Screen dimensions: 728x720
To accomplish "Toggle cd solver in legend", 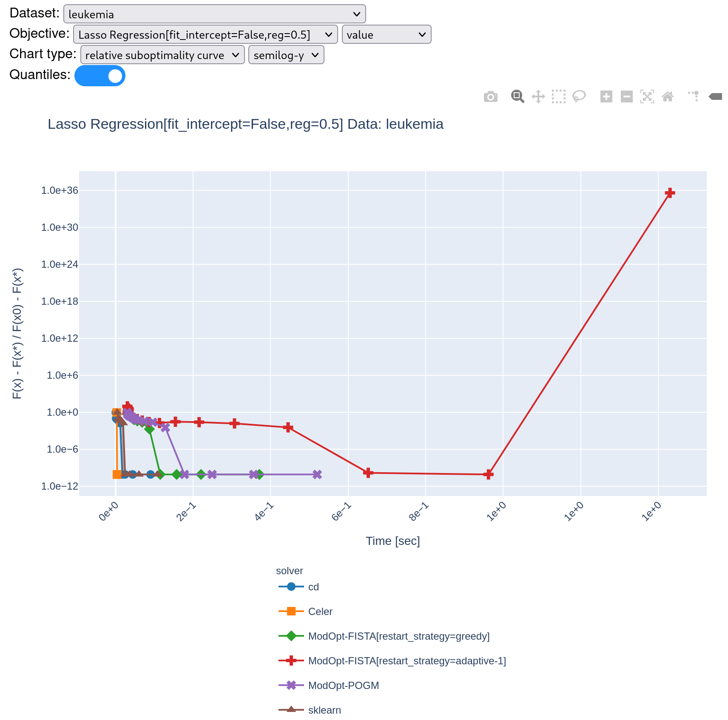I will [x=299, y=587].
